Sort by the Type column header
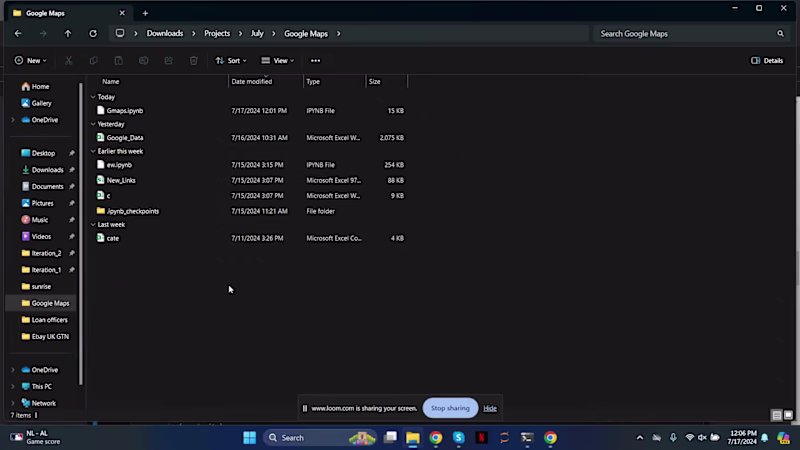Screen dimensions: 800x450 (313, 82)
